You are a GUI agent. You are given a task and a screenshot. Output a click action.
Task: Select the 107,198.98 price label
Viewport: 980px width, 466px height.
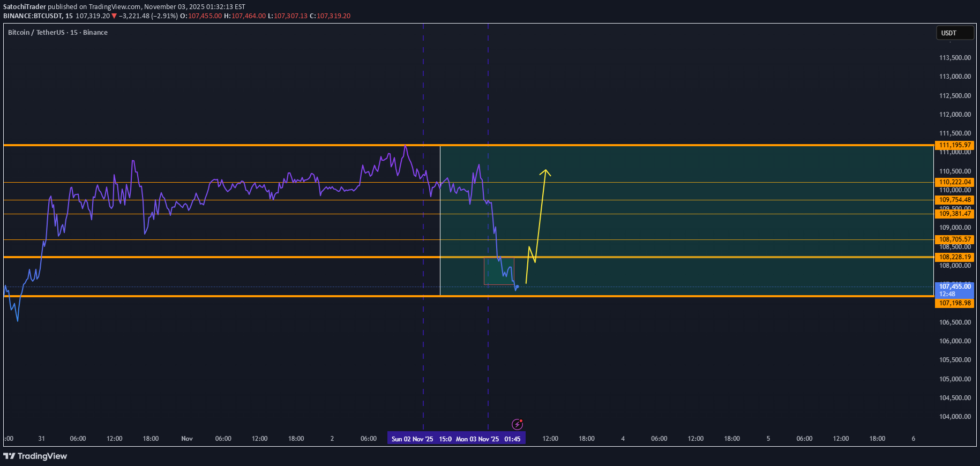[954, 303]
